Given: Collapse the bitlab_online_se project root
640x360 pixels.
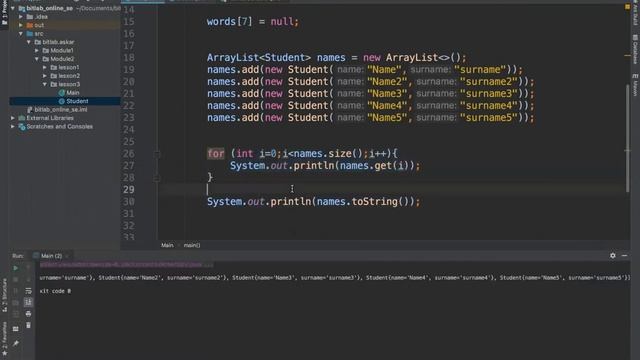Looking at the screenshot, I should 13,8.
